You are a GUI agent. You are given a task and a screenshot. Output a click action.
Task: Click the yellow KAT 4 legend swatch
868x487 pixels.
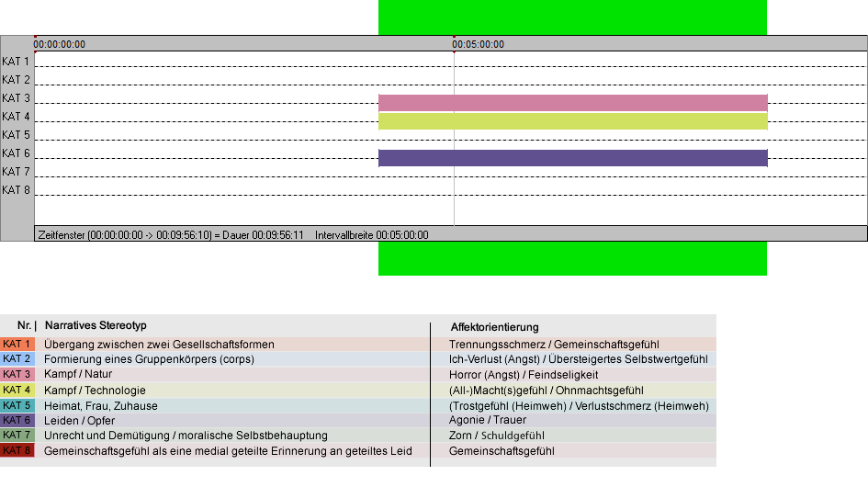pos(17,390)
